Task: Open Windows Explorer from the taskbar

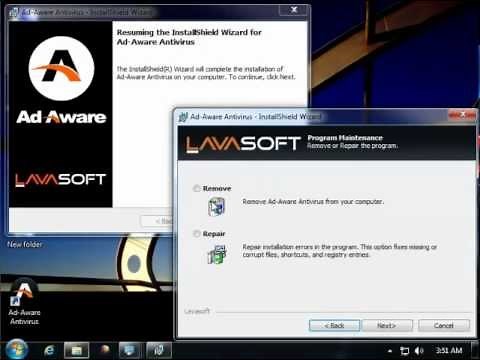Action: [77, 350]
